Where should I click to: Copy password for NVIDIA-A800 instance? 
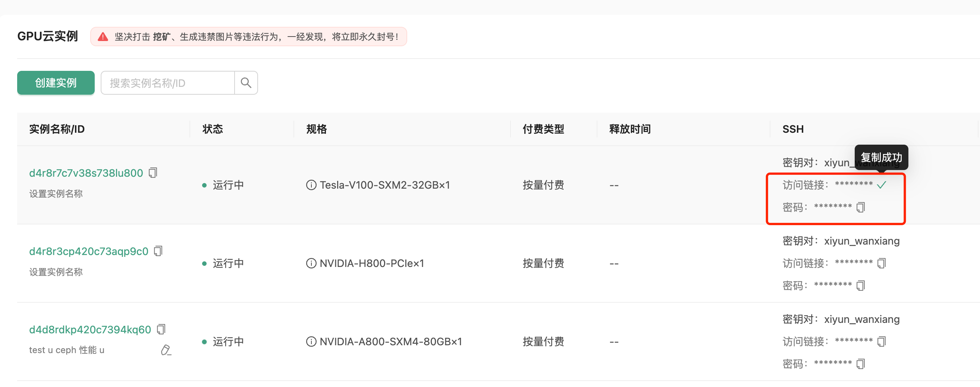point(861,364)
